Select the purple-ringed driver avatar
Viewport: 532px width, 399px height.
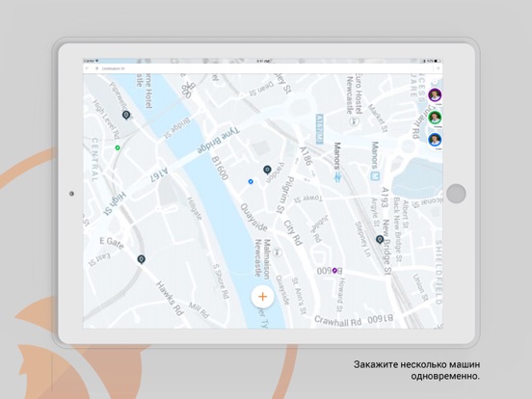pyautogui.click(x=435, y=95)
